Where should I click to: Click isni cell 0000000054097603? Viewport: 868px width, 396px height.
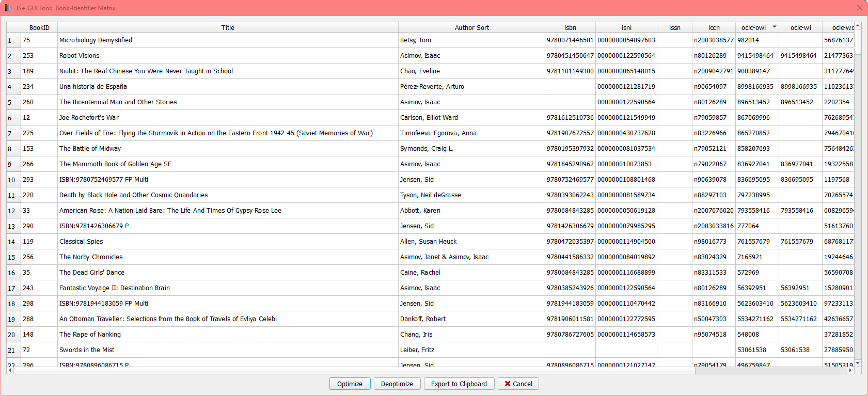[626, 40]
